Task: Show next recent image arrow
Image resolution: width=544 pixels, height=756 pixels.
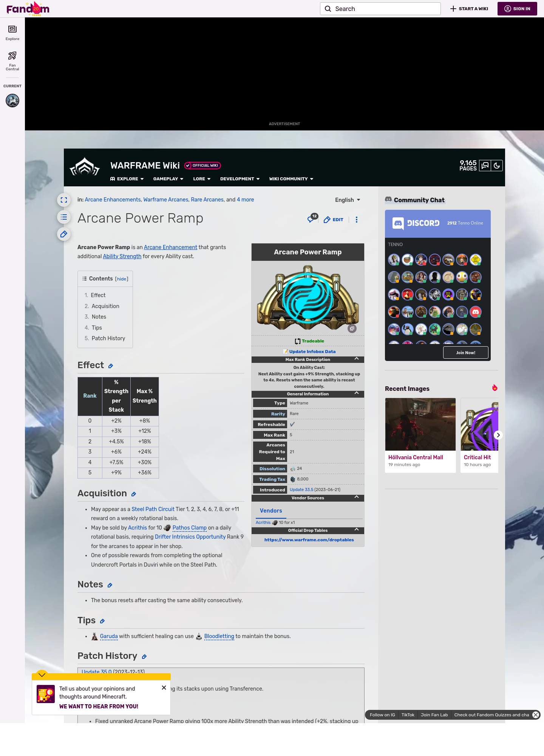Action: [x=498, y=435]
